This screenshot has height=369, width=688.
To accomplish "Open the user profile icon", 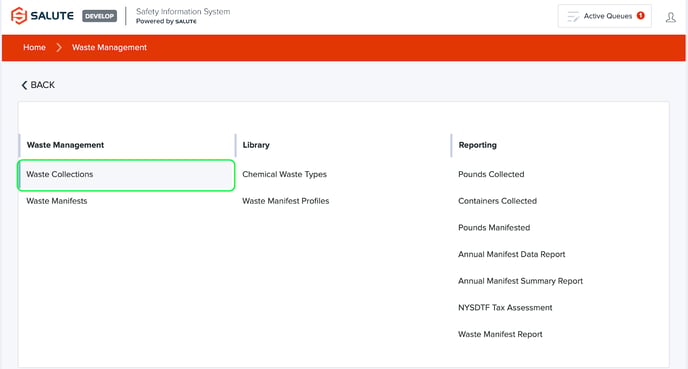I will tap(670, 17).
